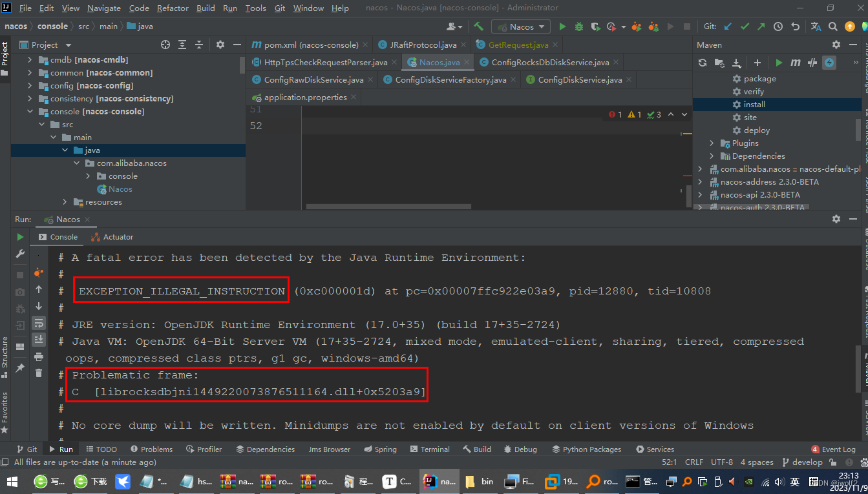
Task: Toggle soft-wrap in the console
Action: (39, 323)
